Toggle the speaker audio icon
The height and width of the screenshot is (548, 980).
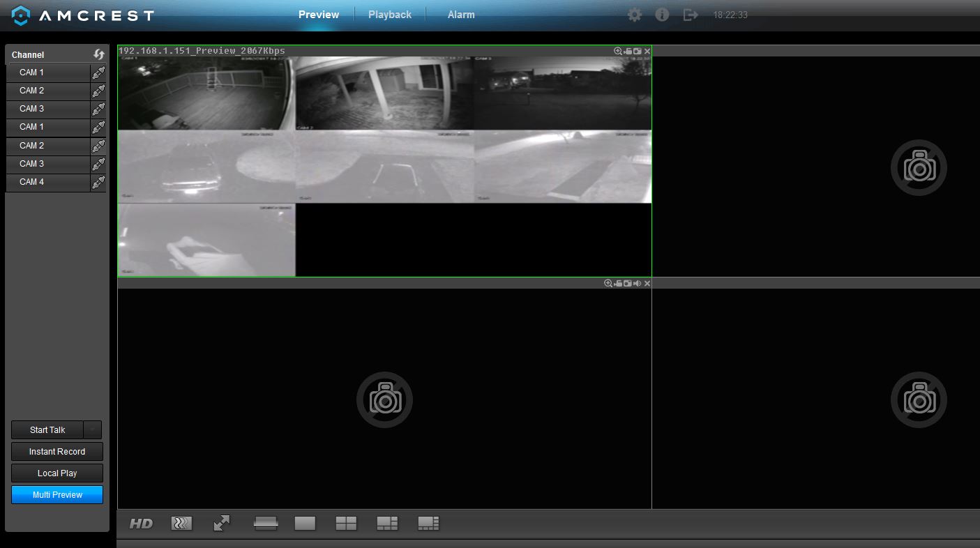[638, 283]
